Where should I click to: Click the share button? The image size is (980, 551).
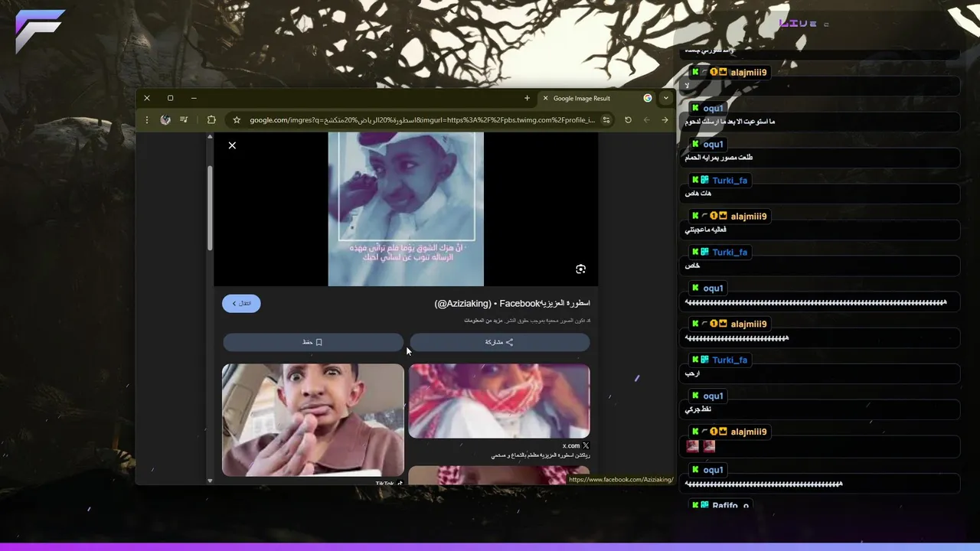499,342
